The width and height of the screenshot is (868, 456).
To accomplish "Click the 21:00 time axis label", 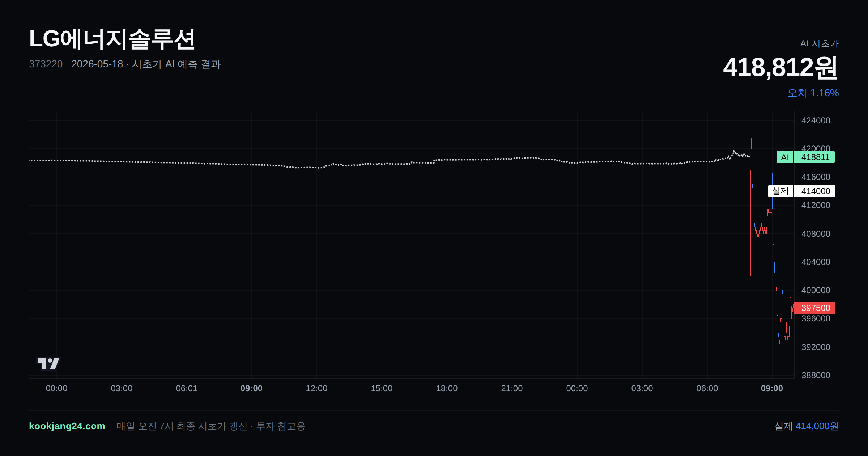I will tap(512, 388).
